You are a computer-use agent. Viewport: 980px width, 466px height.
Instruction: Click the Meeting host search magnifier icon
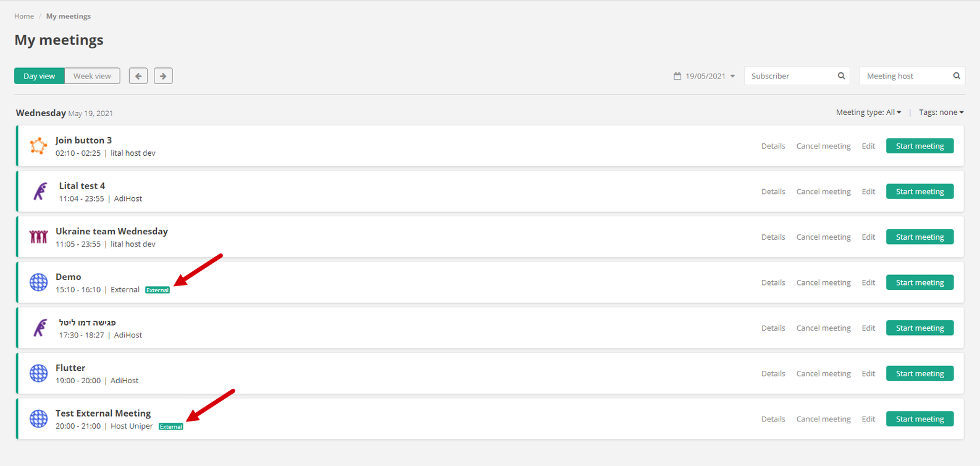click(x=957, y=76)
